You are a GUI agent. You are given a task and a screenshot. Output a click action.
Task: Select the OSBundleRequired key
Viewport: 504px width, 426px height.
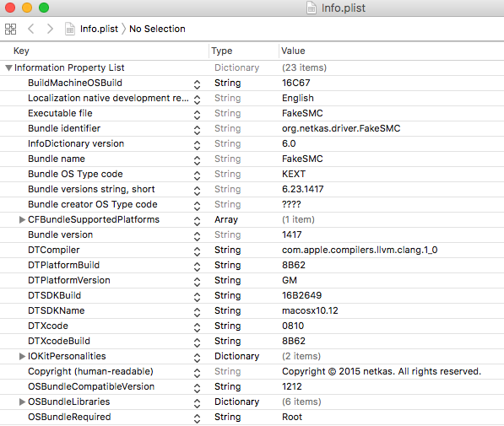point(69,417)
